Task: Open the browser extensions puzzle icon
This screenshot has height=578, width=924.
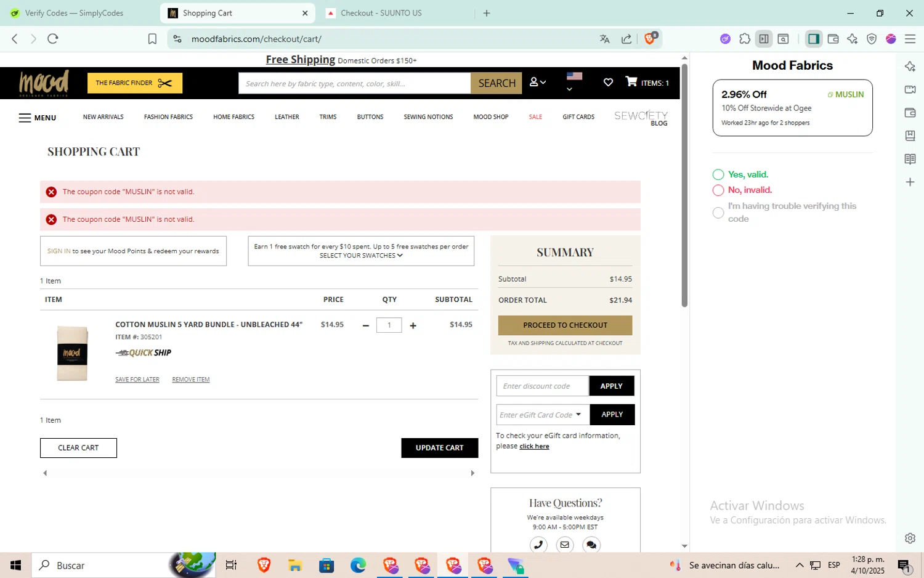Action: 745,39
